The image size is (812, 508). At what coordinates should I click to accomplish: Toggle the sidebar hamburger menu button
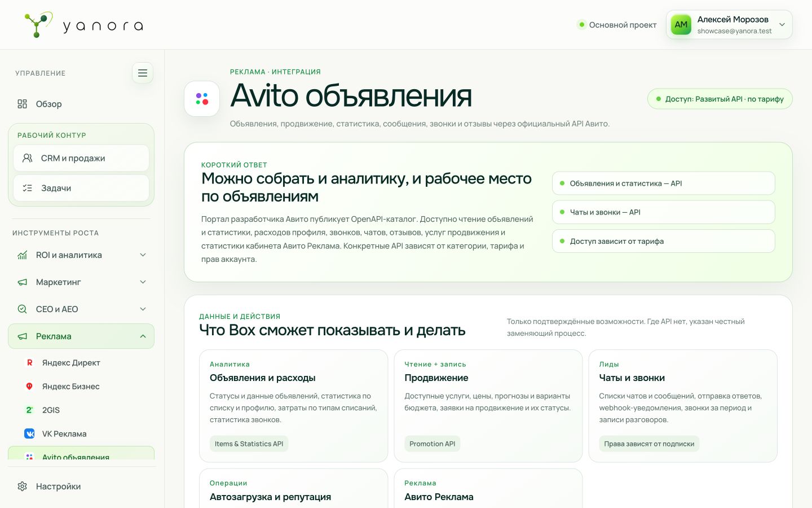coord(143,73)
